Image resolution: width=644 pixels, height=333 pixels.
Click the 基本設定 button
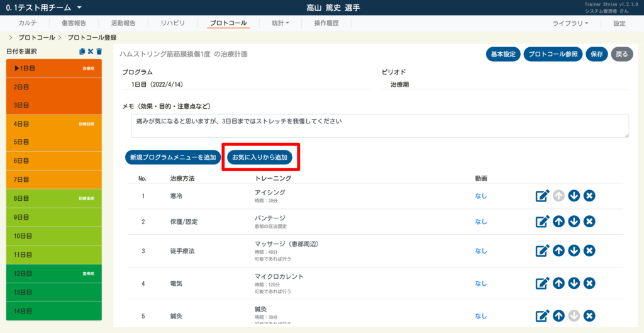click(503, 54)
